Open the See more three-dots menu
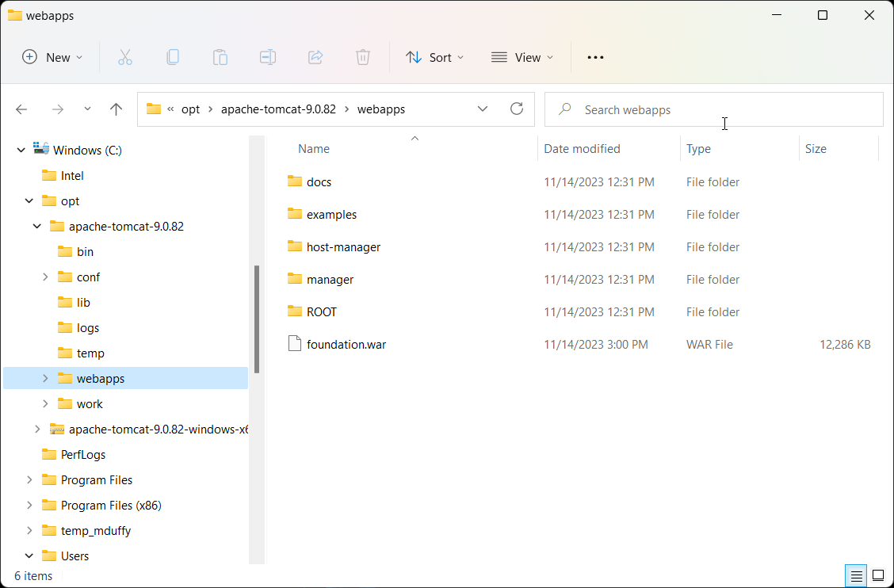The image size is (894, 588). 595,57
